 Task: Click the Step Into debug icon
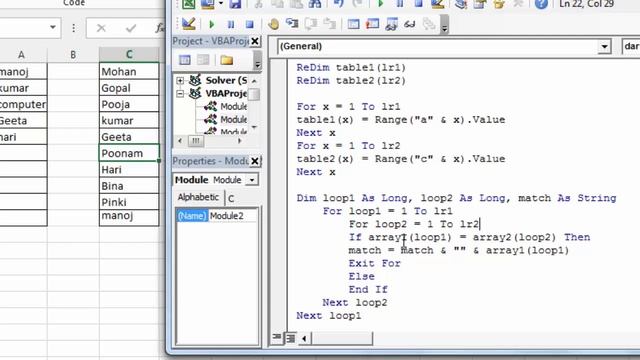coord(292,24)
